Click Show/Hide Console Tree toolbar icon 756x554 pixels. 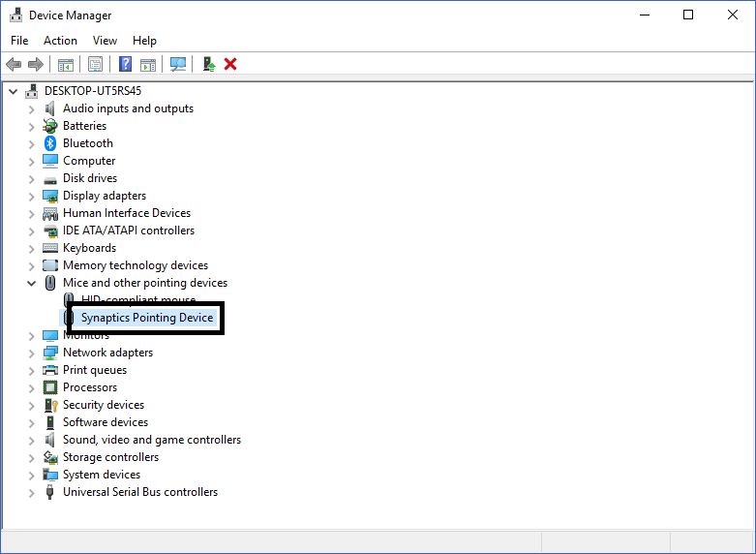pos(66,64)
